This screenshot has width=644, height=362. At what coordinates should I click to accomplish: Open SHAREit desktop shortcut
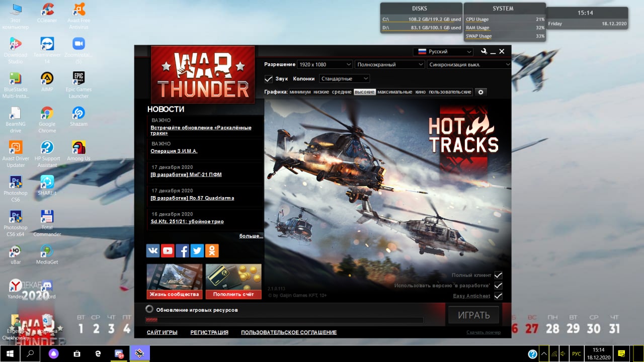[x=47, y=185]
